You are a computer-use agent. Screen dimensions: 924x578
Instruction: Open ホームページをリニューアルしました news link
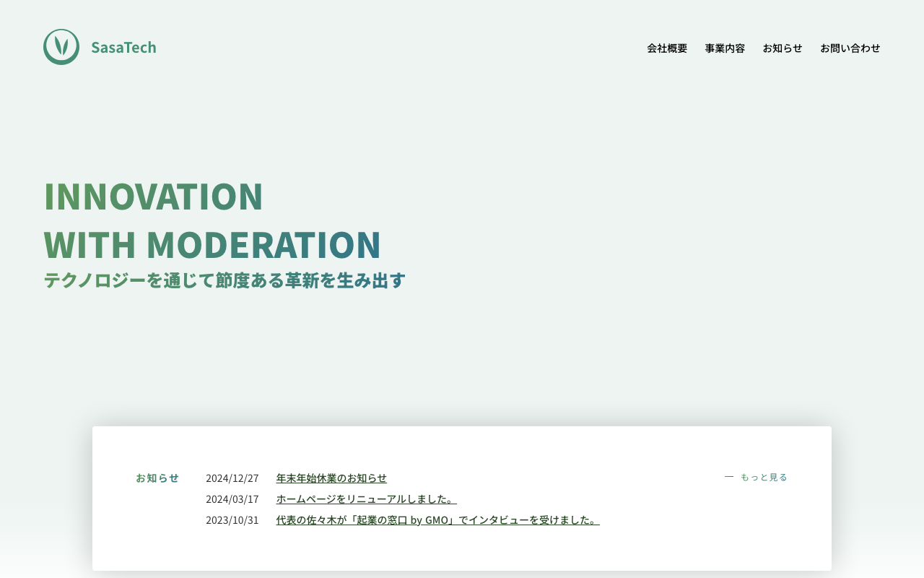click(x=366, y=499)
